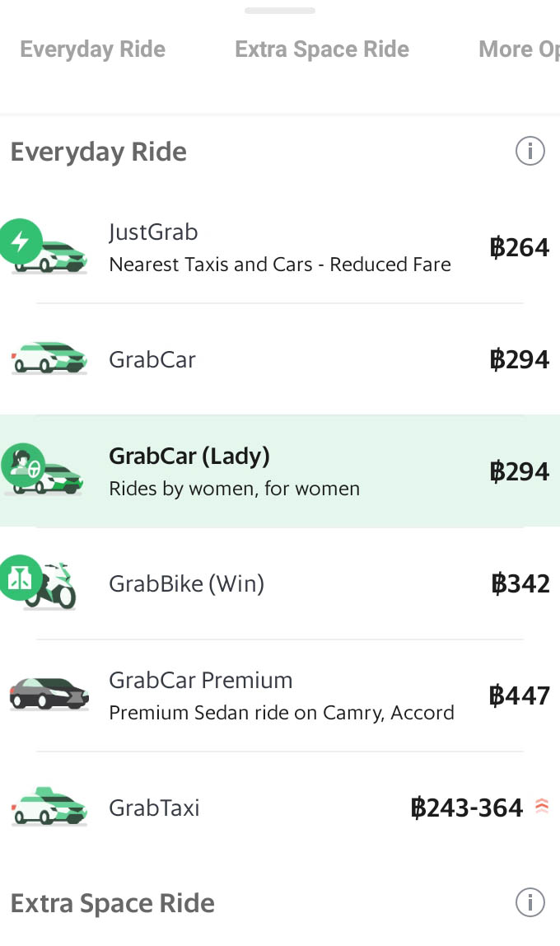Tap the drag handle above the tabs
This screenshot has width=560, height=946.
[279, 11]
